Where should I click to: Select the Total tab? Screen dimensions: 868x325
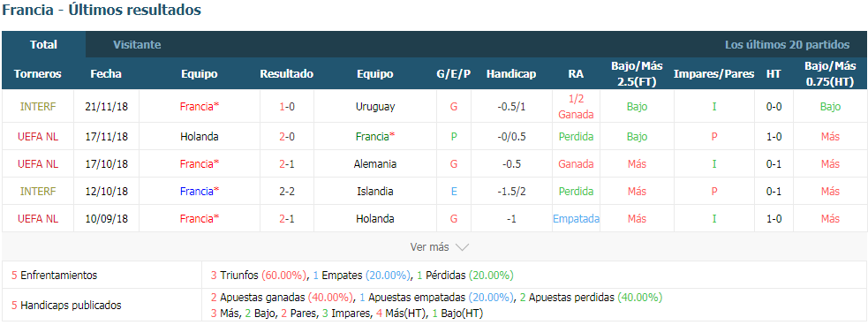pos(44,45)
